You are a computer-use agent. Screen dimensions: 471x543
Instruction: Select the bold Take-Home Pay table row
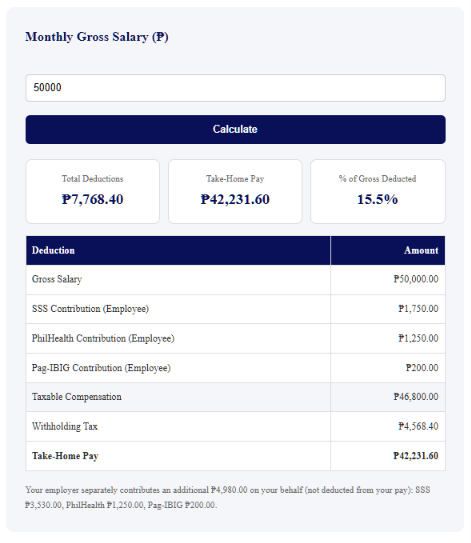point(236,456)
